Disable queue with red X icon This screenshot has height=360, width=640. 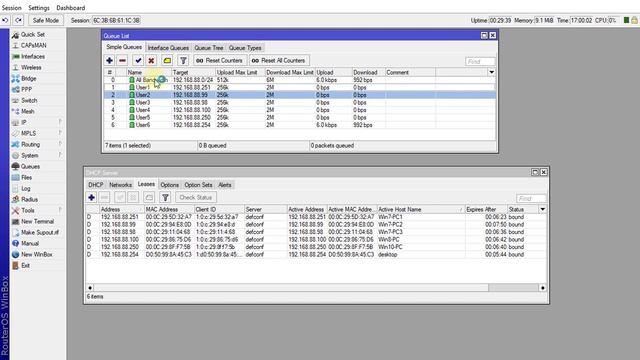coord(151,60)
